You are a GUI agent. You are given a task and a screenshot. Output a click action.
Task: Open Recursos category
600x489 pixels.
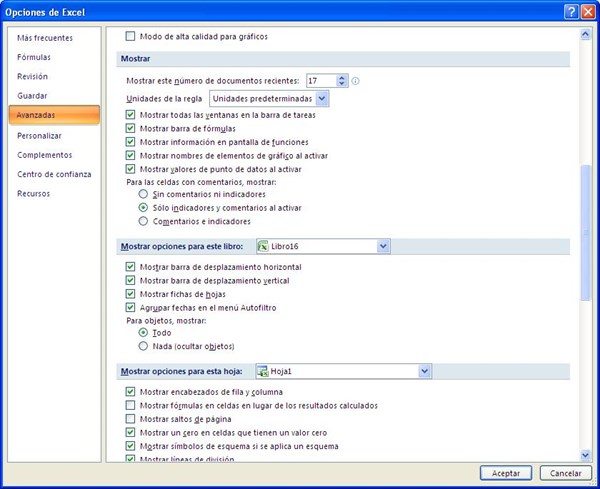point(33,194)
